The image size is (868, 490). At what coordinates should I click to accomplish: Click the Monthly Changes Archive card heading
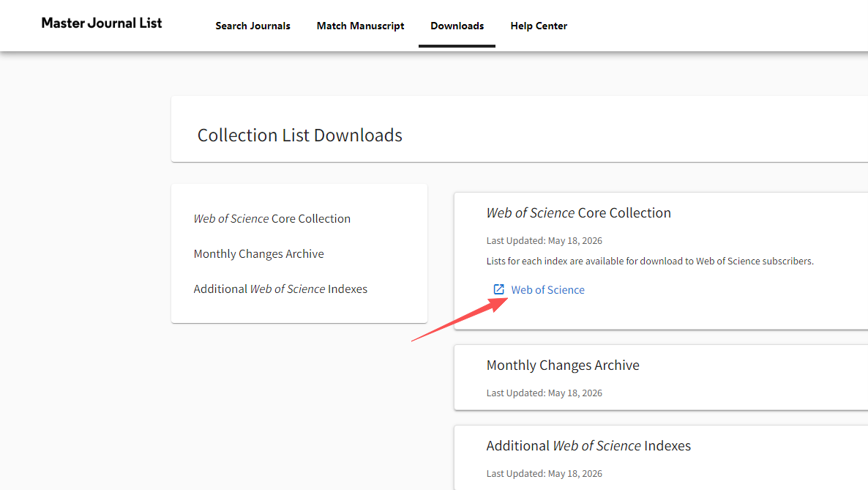562,365
